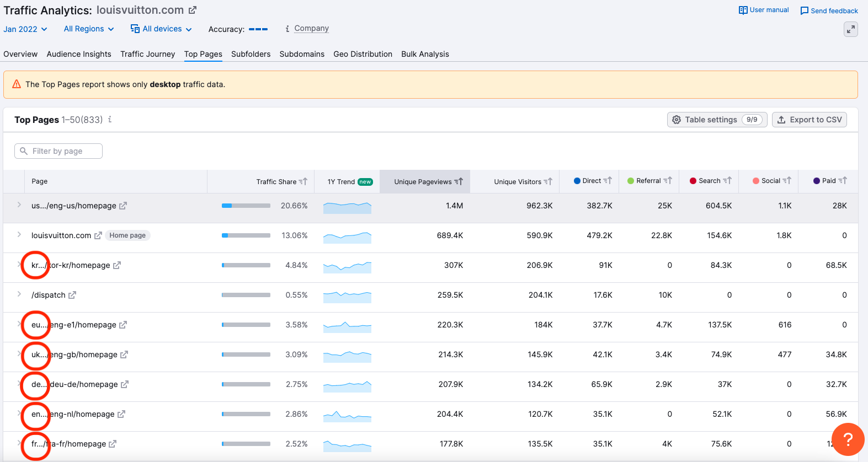Open Table settings button
868x462 pixels.
point(717,120)
